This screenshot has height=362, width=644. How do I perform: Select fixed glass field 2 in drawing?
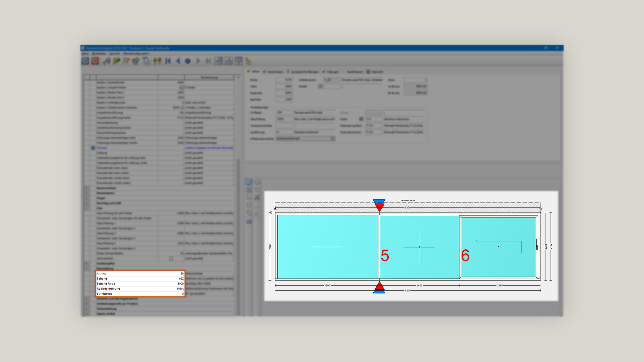tap(419, 247)
